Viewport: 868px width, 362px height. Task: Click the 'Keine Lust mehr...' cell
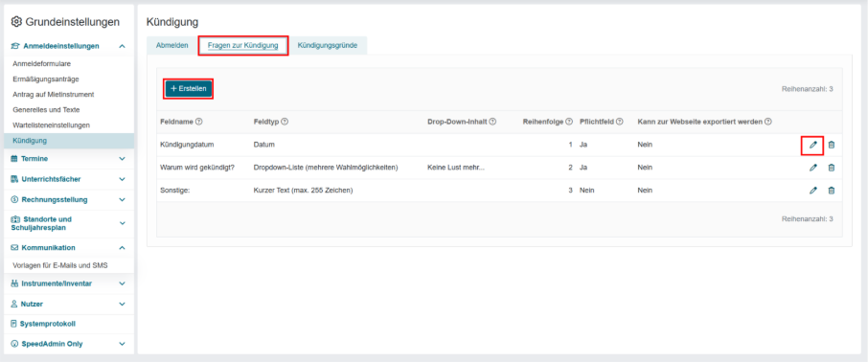point(456,168)
